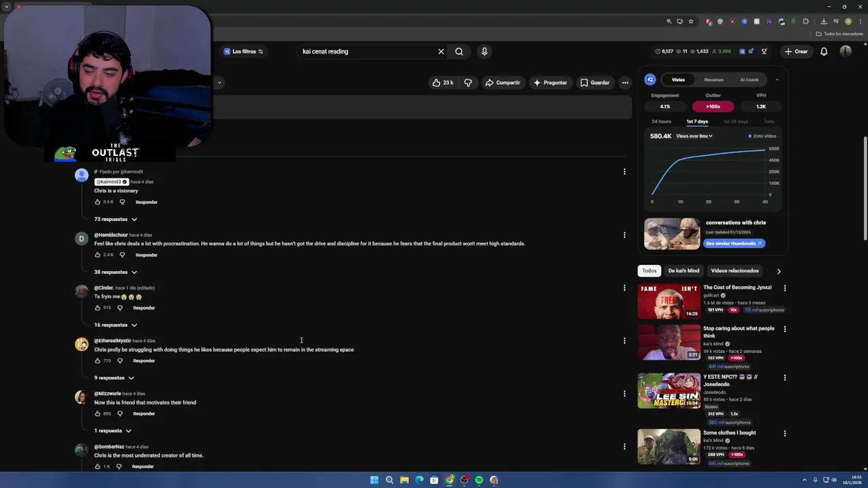
Task: Select the Todos chip filter
Action: pos(650,271)
